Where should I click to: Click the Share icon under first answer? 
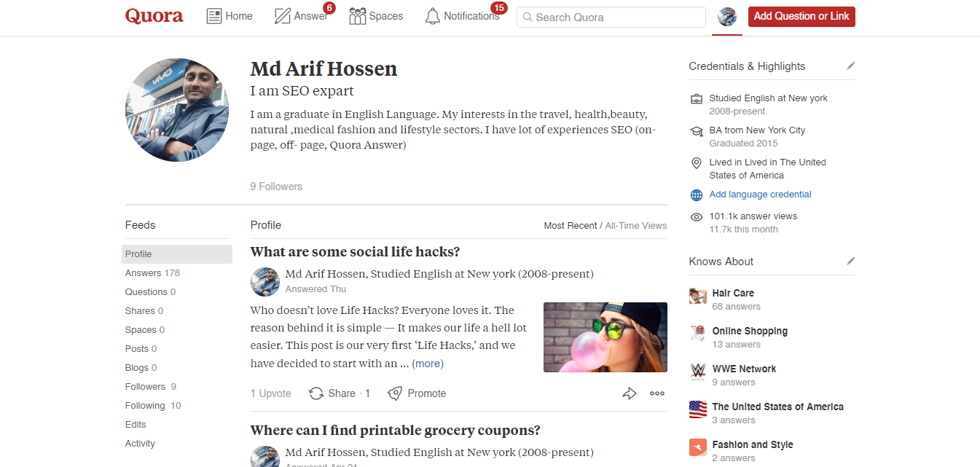click(x=316, y=393)
